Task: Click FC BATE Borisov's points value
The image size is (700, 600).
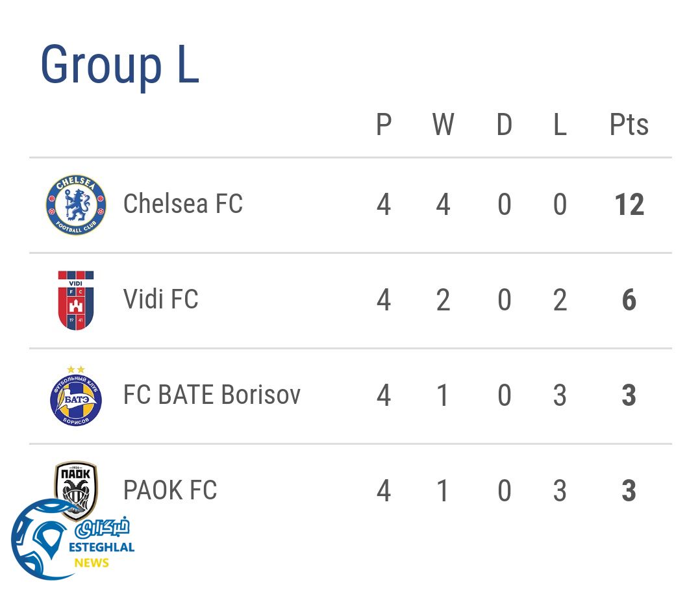Action: tap(629, 395)
